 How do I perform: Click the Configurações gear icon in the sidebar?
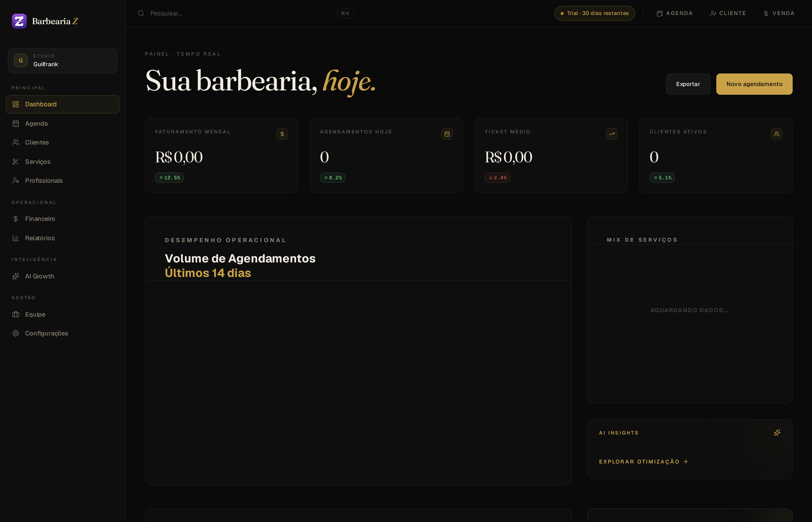[x=16, y=333]
